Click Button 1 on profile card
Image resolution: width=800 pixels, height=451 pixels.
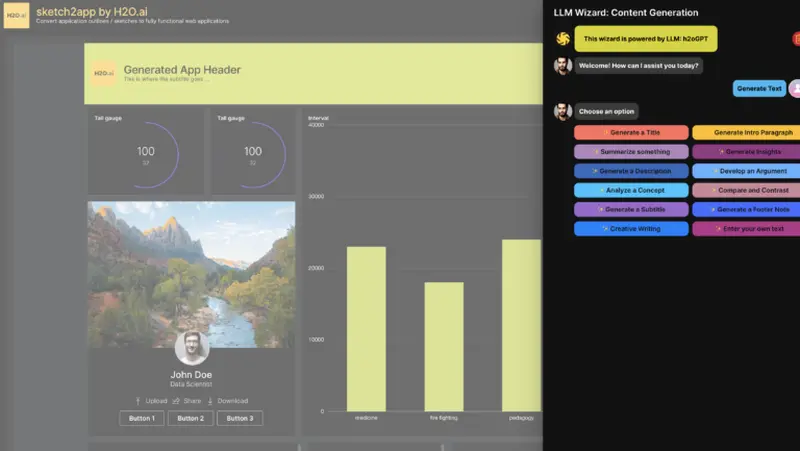[x=142, y=418]
